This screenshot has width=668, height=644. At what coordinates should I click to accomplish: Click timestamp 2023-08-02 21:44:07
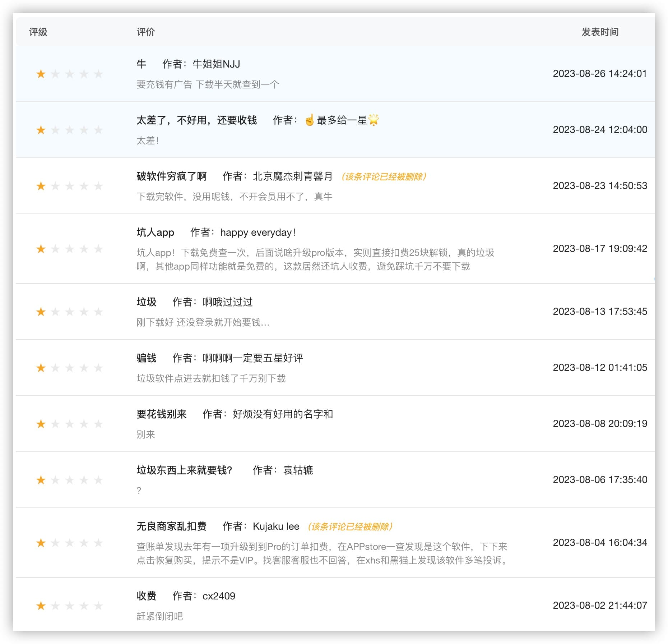coord(600,606)
